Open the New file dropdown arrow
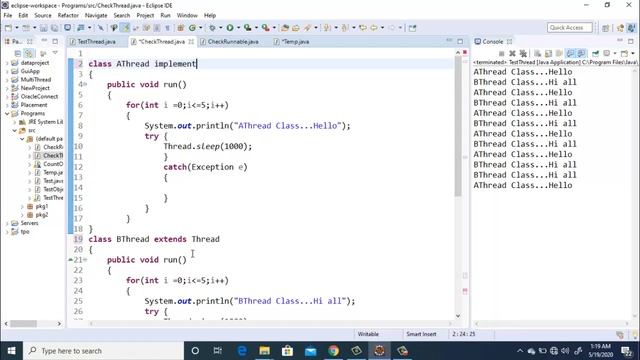The width and height of the screenshot is (640, 360). tap(17, 28)
